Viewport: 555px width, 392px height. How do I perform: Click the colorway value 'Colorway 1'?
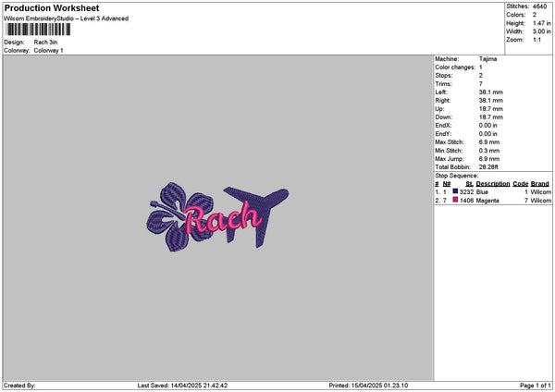(x=48, y=51)
